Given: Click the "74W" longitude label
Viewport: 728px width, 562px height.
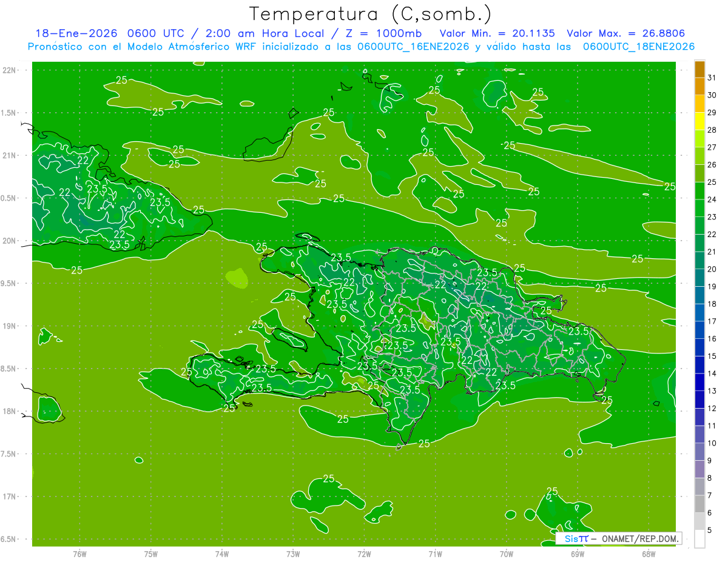Looking at the screenshot, I should point(221,554).
